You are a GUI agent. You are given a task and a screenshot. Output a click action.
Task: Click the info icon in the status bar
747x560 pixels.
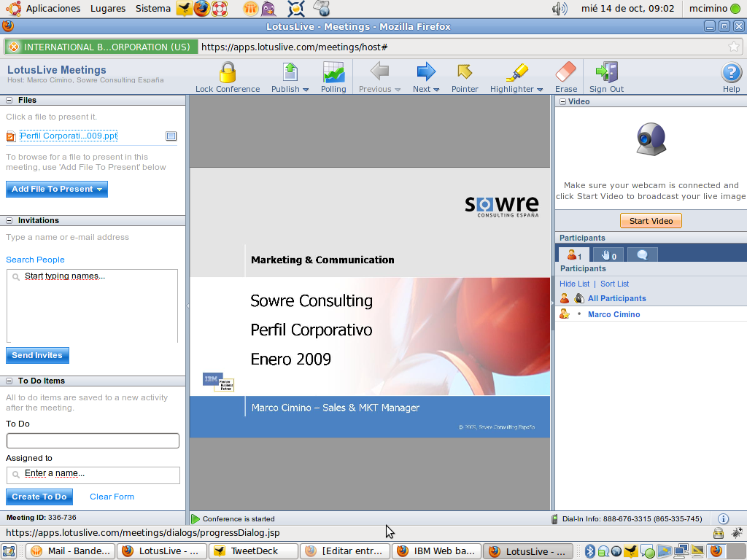pos(724,519)
